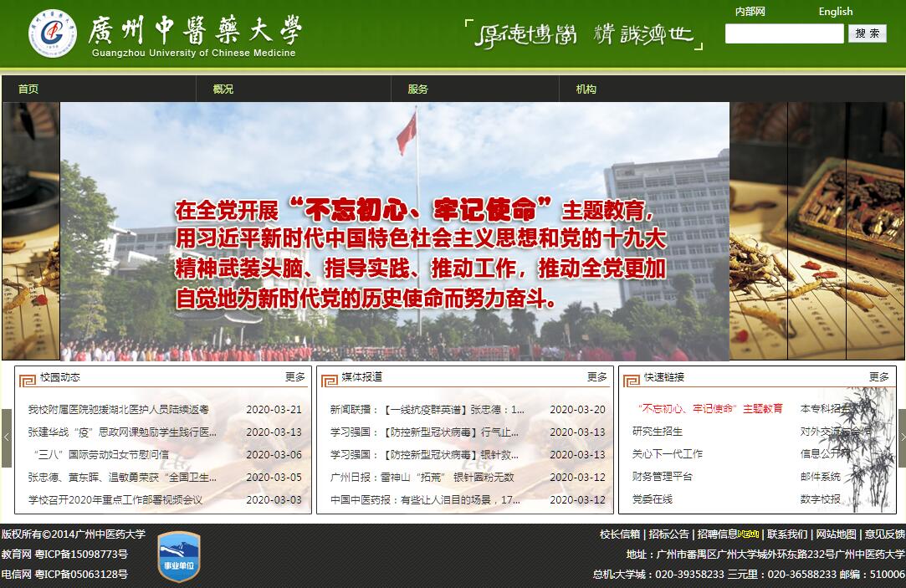Click the icon beside 快速链接 heading
The width and height of the screenshot is (906, 588).
632,378
